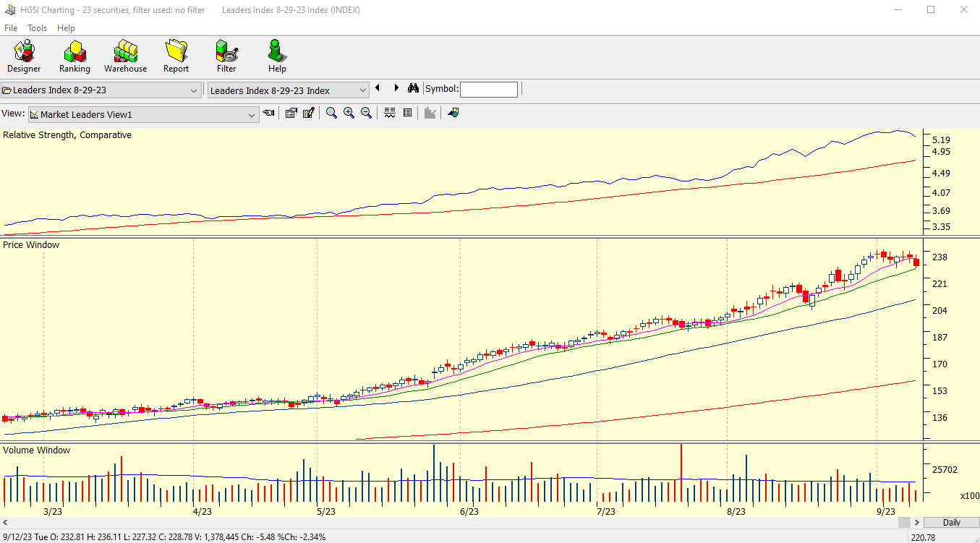Expand the Market Leaders View1 dropdown
The image size is (980, 543).
[252, 114]
